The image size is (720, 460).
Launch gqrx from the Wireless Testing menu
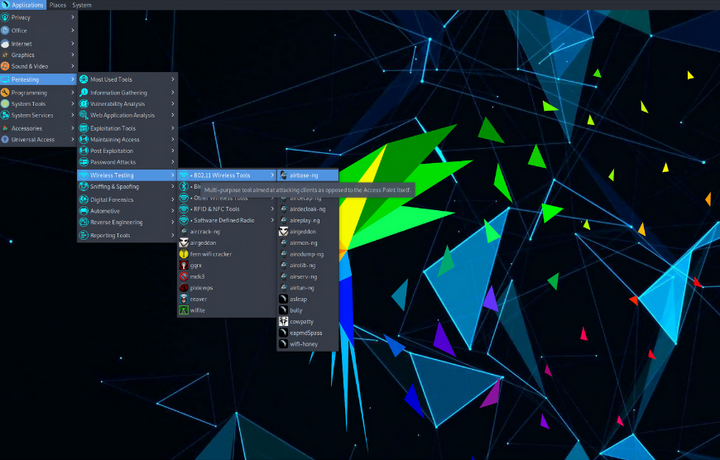196,265
